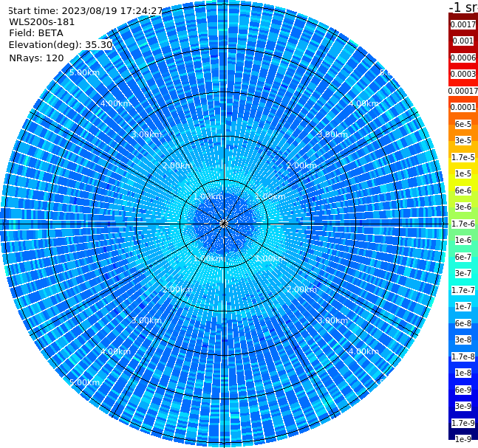Click the NRays: 120 label
Image resolution: width=478 pixels, height=448 pixels.
(x=36, y=58)
